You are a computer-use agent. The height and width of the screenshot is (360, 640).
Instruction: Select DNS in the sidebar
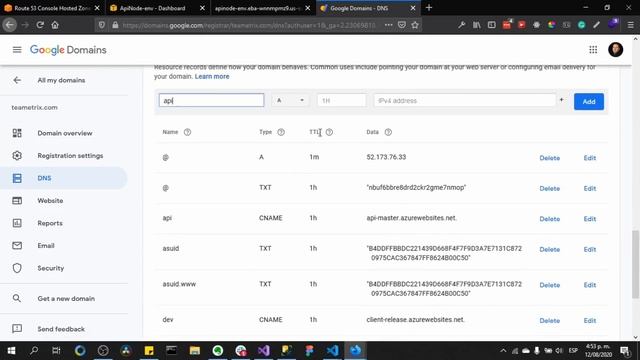(64, 178)
